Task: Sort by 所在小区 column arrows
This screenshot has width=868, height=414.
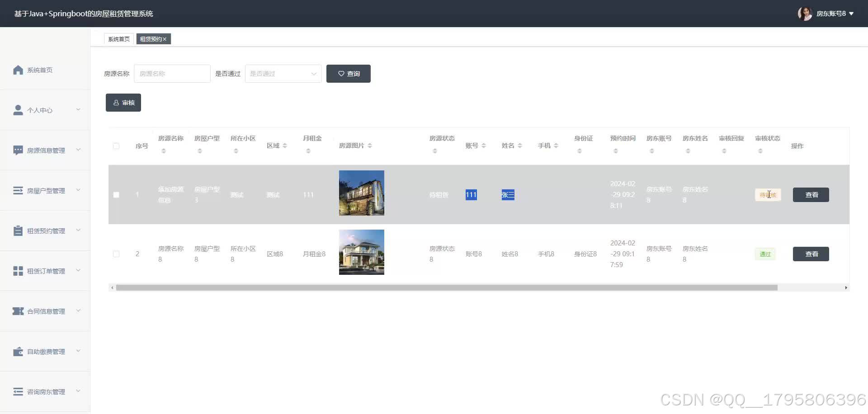Action: pyautogui.click(x=236, y=151)
